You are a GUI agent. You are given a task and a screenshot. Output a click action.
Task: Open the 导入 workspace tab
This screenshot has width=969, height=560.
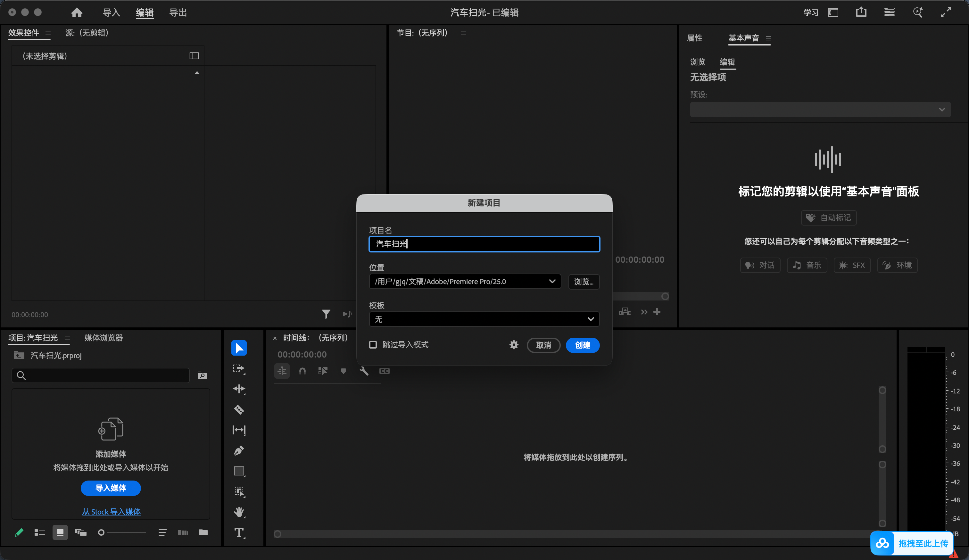pos(111,13)
